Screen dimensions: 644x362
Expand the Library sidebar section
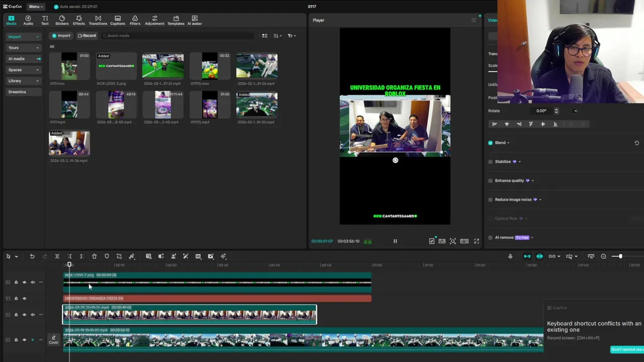24,81
